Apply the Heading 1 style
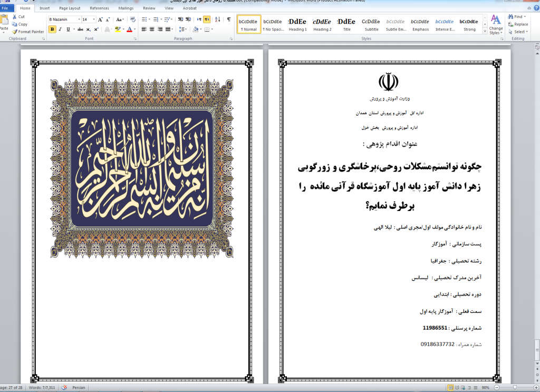The width and height of the screenshot is (540, 392). tap(297, 24)
